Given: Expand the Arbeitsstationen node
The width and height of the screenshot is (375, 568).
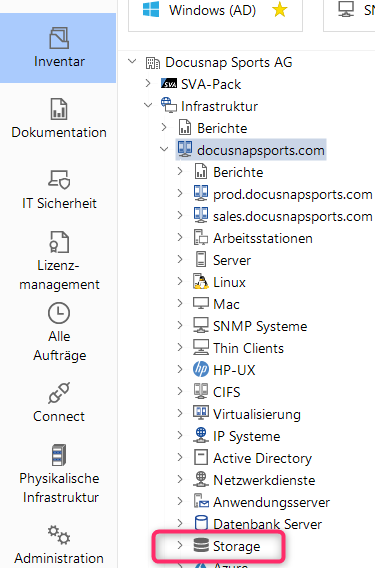Looking at the screenshot, I should point(180,237).
